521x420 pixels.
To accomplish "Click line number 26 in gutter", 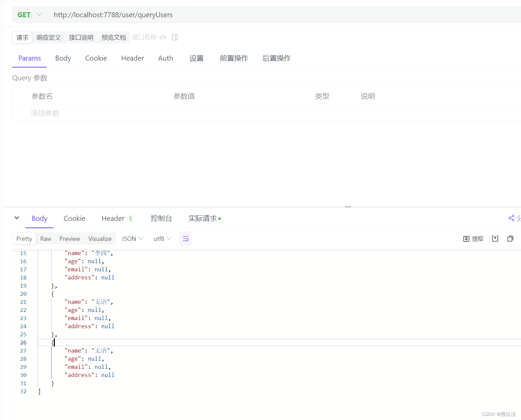I will click(23, 342).
